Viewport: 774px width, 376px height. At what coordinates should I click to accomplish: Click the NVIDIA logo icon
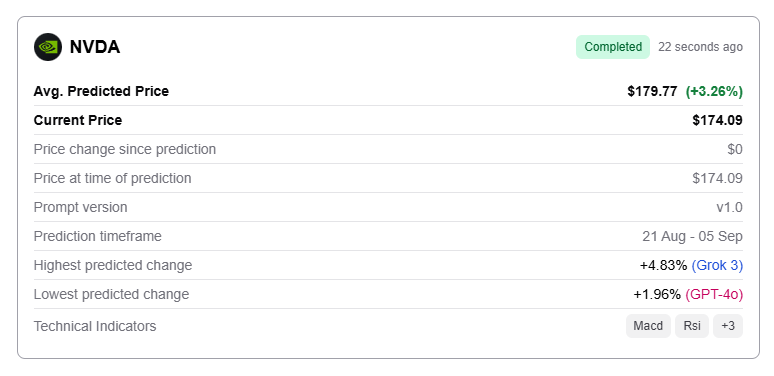pyautogui.click(x=48, y=47)
